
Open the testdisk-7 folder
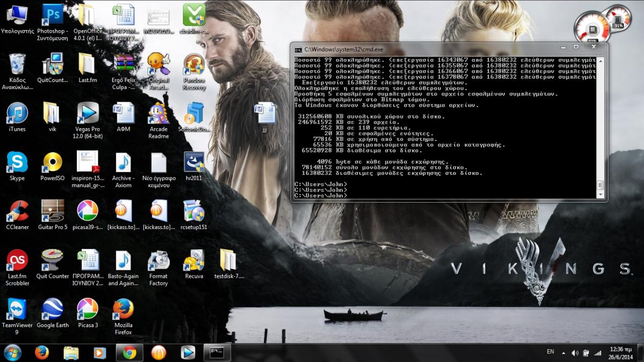(x=229, y=260)
